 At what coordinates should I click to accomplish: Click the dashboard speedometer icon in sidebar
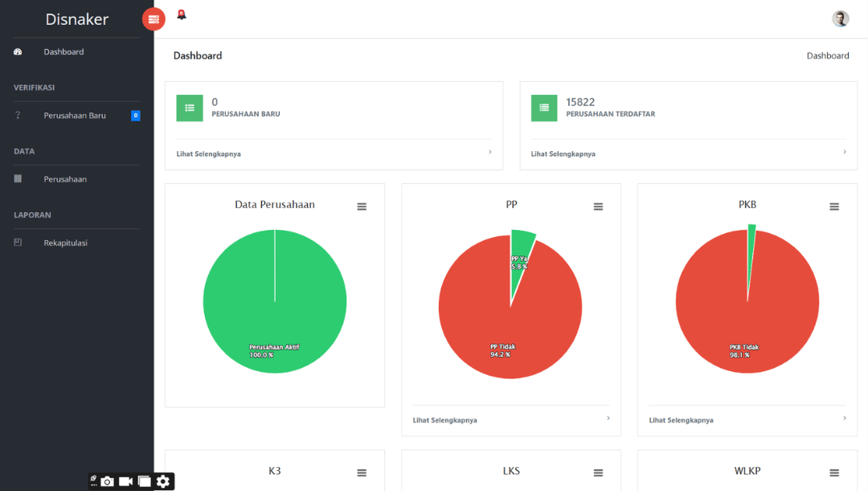point(17,51)
